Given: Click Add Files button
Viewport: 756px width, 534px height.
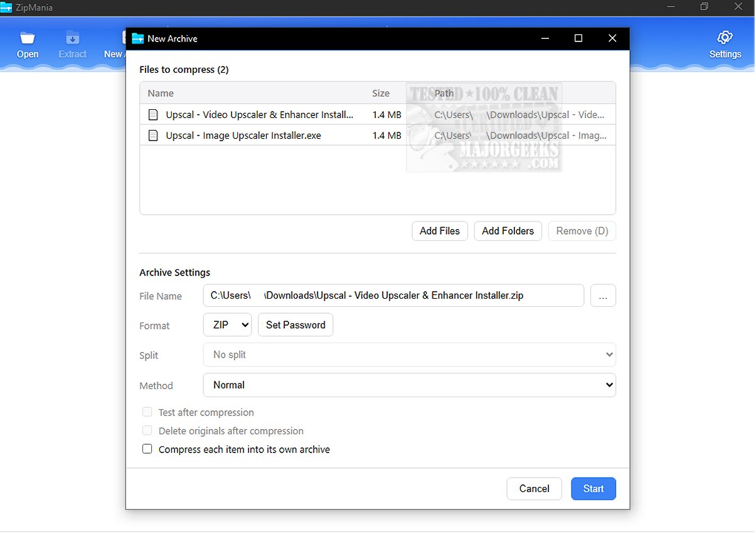Looking at the screenshot, I should coord(440,231).
